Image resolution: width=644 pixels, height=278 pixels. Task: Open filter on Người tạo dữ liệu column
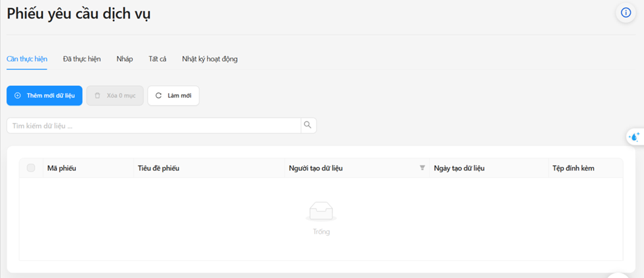[422, 168]
